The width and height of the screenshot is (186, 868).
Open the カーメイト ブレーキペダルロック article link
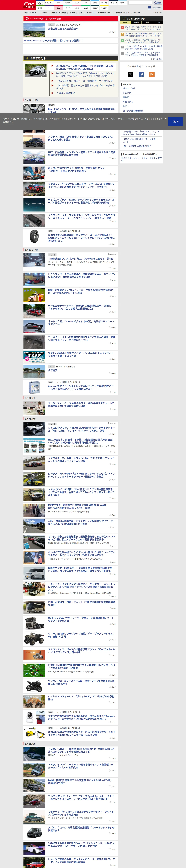pos(81,339)
